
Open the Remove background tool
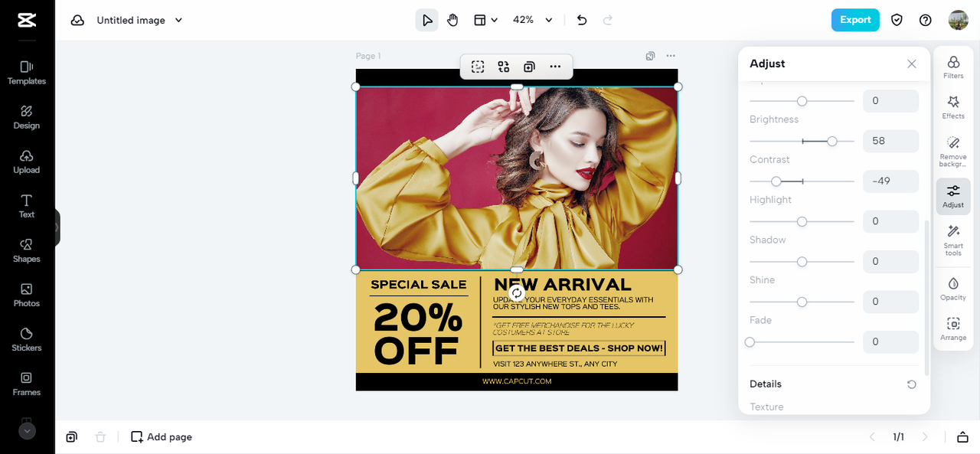(953, 152)
